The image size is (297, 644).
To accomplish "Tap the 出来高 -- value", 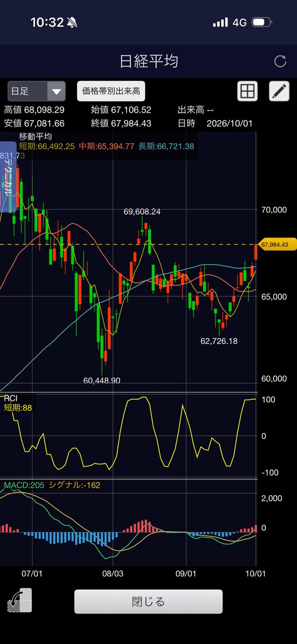I will click(196, 110).
